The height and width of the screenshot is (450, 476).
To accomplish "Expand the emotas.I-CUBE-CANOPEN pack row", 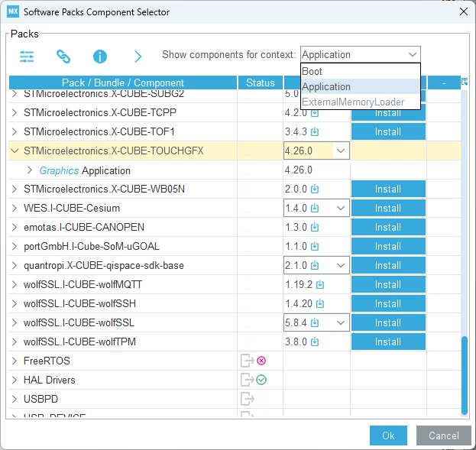I will point(15,228).
